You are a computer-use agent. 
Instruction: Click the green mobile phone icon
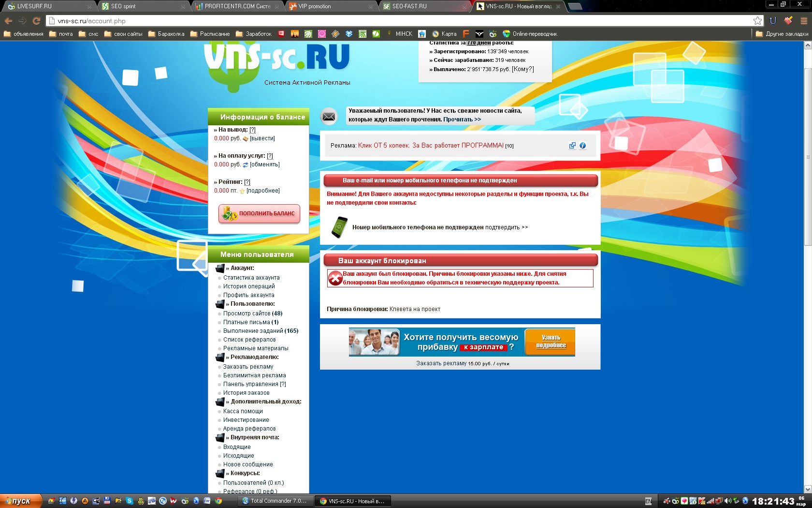pos(339,227)
